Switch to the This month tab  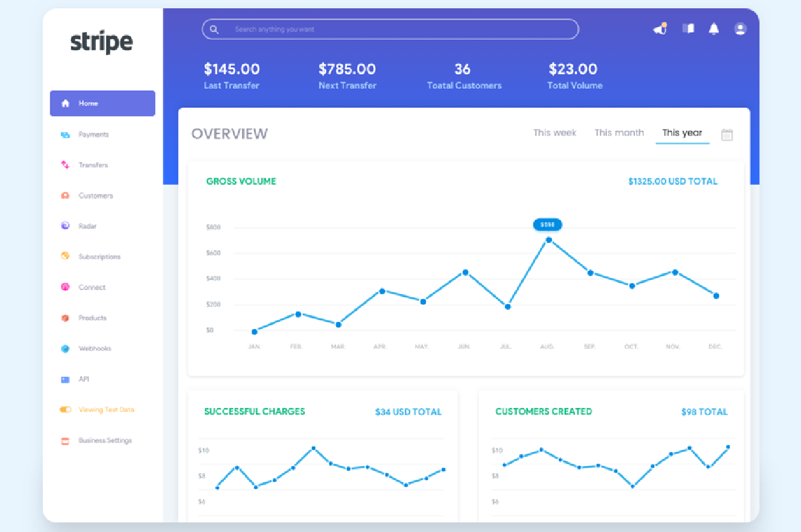click(619, 133)
